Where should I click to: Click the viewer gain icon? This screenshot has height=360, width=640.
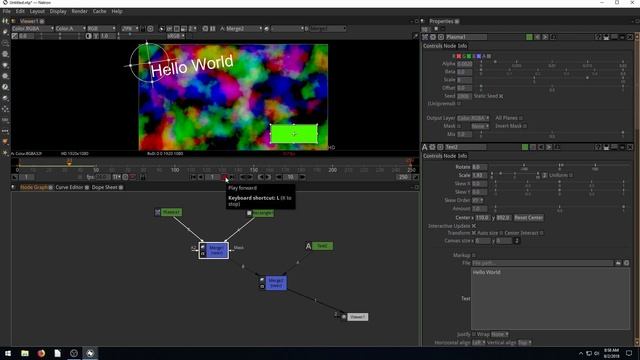[15, 36]
